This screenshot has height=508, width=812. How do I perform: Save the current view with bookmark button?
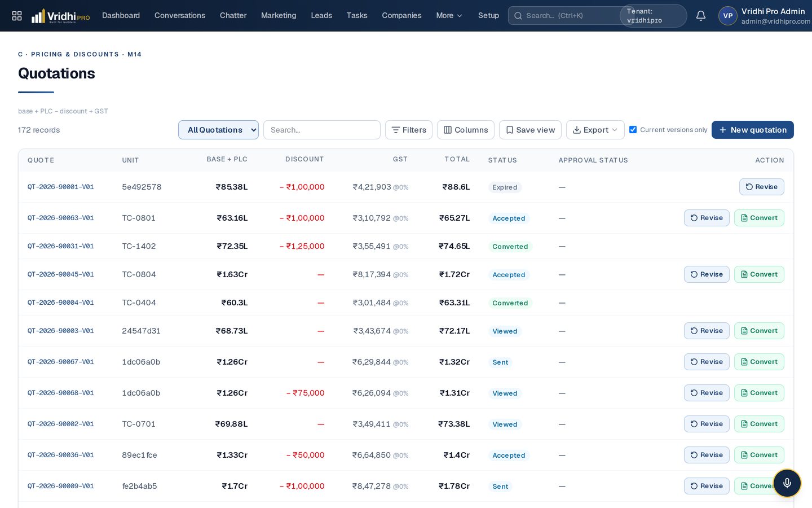[530, 130]
